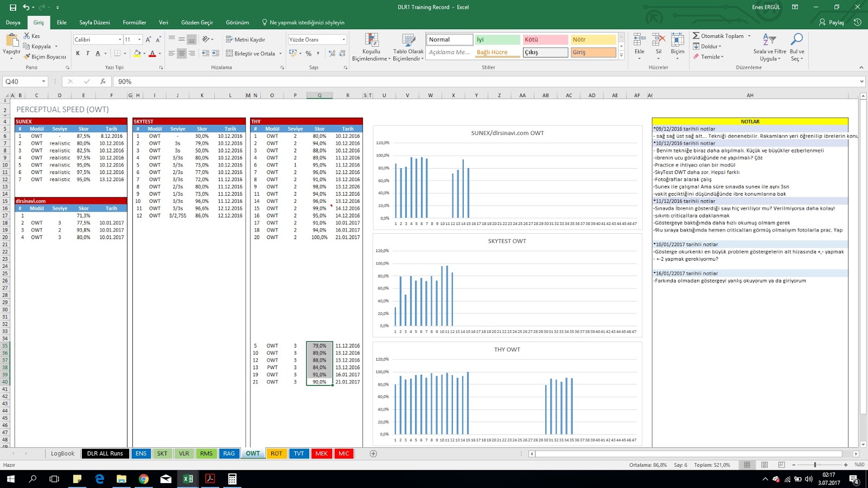
Task: Toggle bold (K) formatting
Action: (78, 53)
